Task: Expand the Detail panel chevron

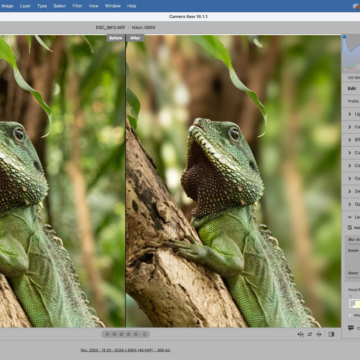Action: [x=350, y=191]
